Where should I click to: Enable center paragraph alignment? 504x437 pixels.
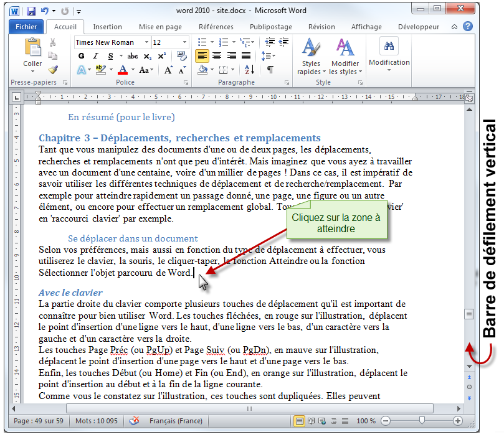216,56
